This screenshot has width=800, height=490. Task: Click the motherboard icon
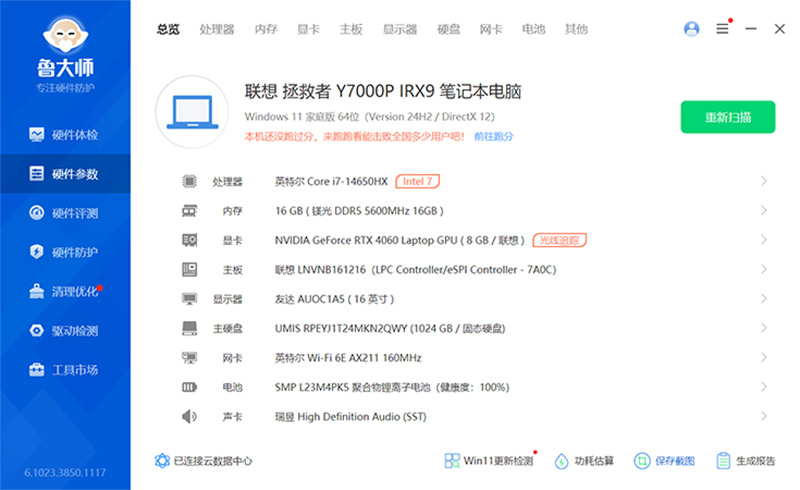point(189,270)
